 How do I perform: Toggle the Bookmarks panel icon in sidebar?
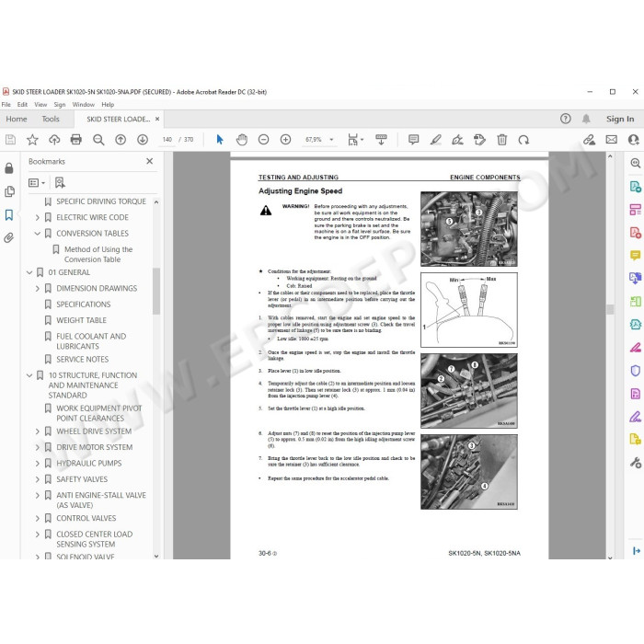tap(9, 214)
